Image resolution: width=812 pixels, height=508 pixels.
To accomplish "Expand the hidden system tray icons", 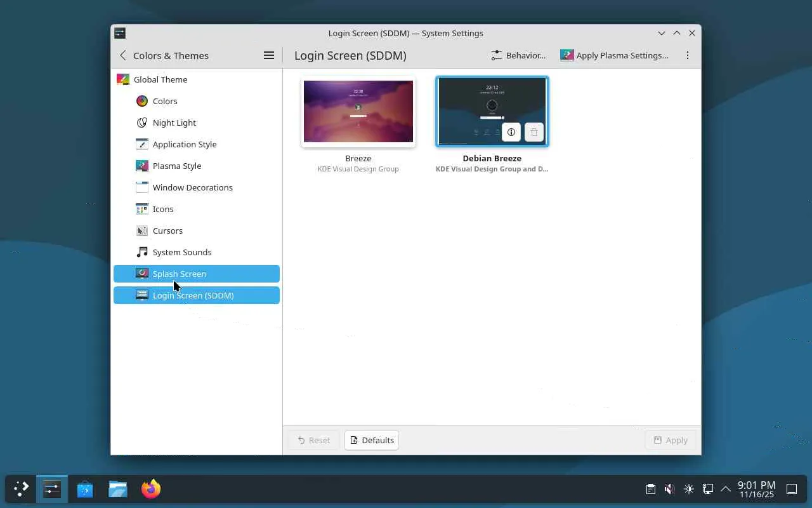I will [x=726, y=489].
